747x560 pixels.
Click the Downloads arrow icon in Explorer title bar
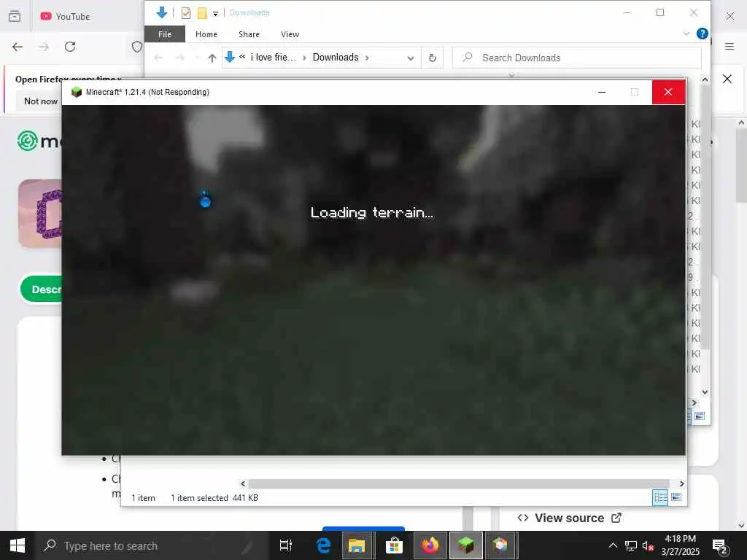(161, 12)
